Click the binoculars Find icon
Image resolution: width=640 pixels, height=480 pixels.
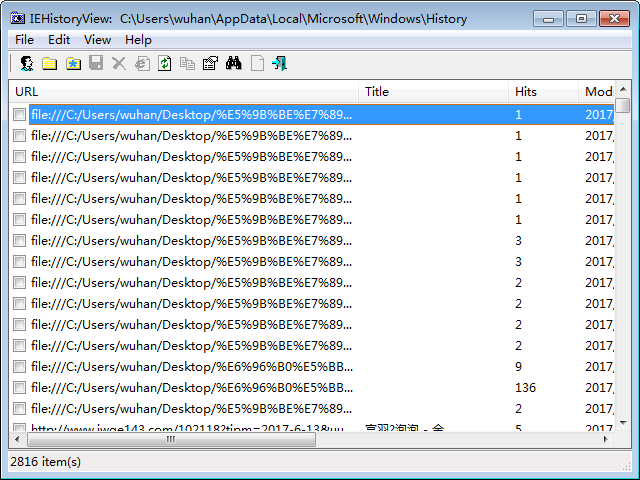[234, 63]
